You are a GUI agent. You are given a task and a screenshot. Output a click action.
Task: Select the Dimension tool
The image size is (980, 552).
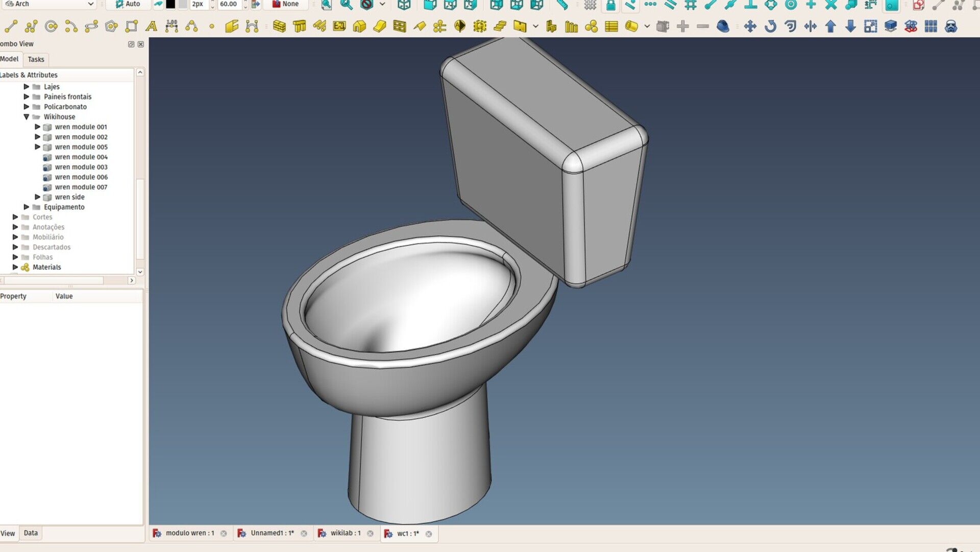click(171, 26)
